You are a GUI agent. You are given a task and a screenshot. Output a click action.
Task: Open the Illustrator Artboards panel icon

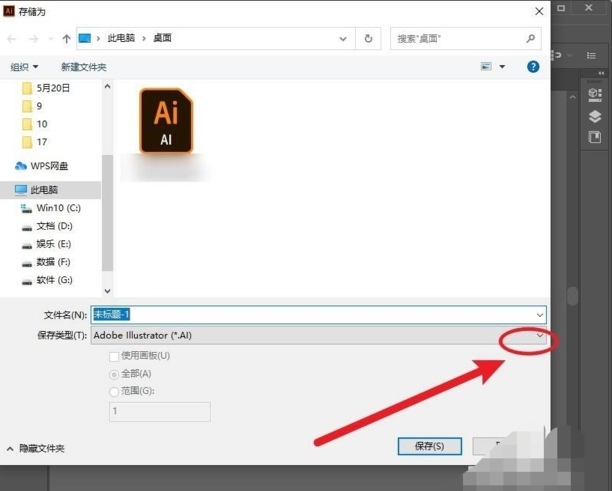coord(595,137)
